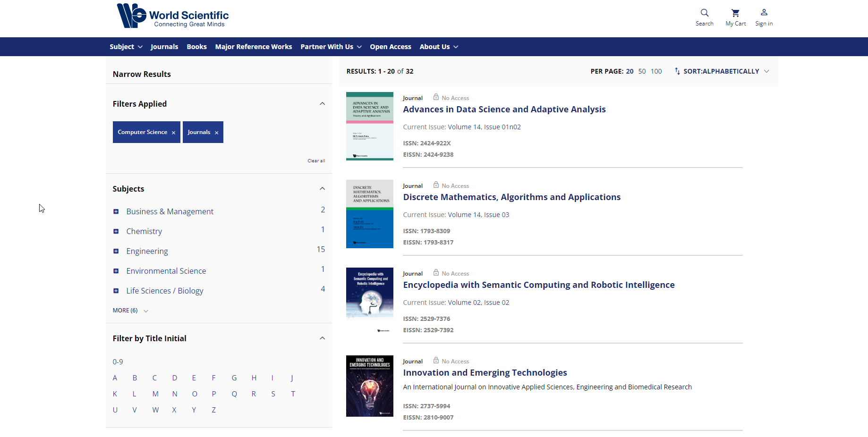Click Discrete Mathematics journal cover thumbnail
Viewport: 868px width, 437px height.
370,214
